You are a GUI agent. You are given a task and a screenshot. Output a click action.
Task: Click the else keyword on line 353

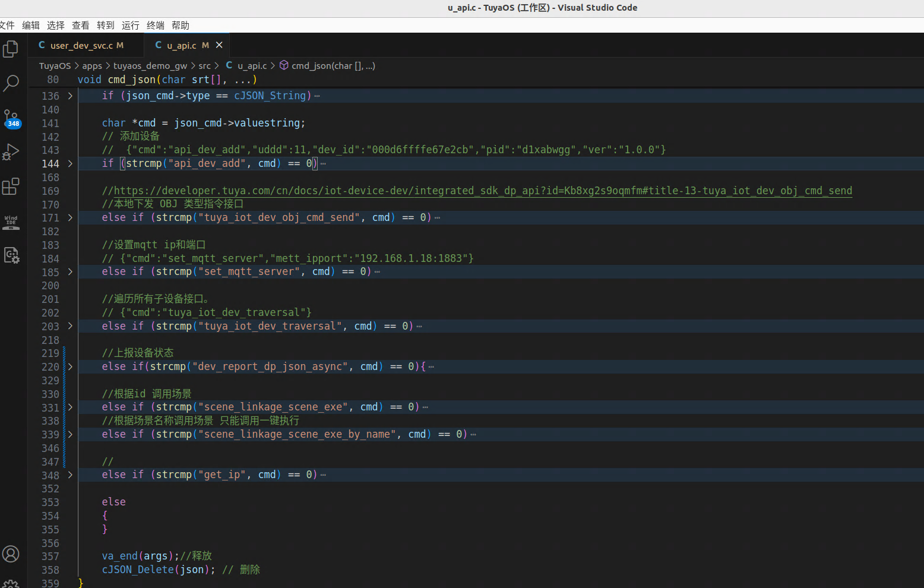(x=114, y=502)
